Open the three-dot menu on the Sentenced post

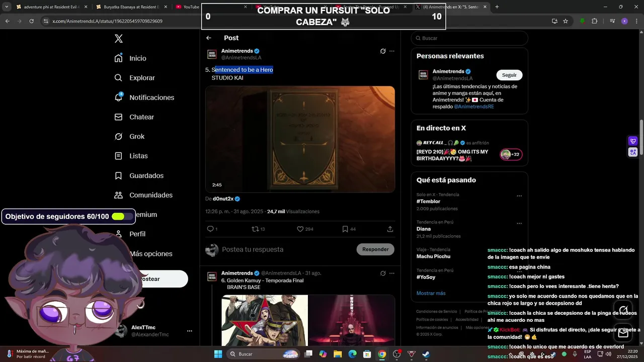point(392,51)
